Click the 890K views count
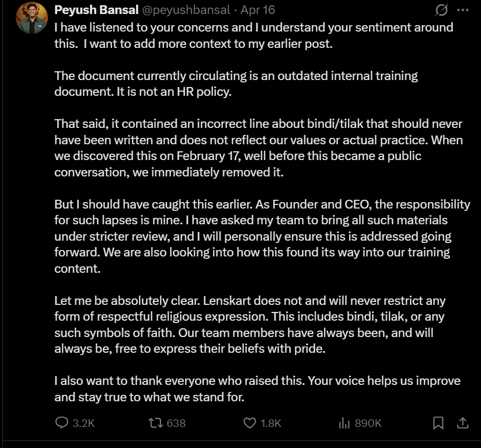481x448 pixels. point(368,423)
